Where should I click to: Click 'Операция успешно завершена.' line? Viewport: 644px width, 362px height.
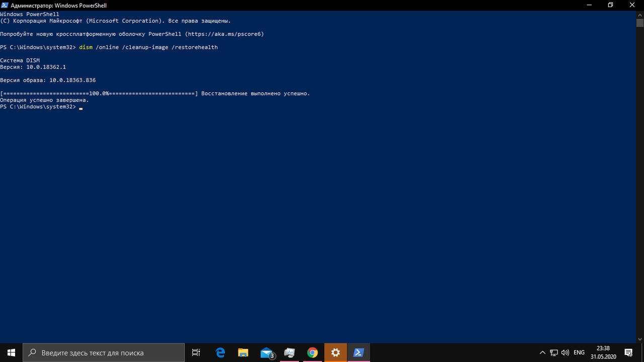click(x=44, y=100)
